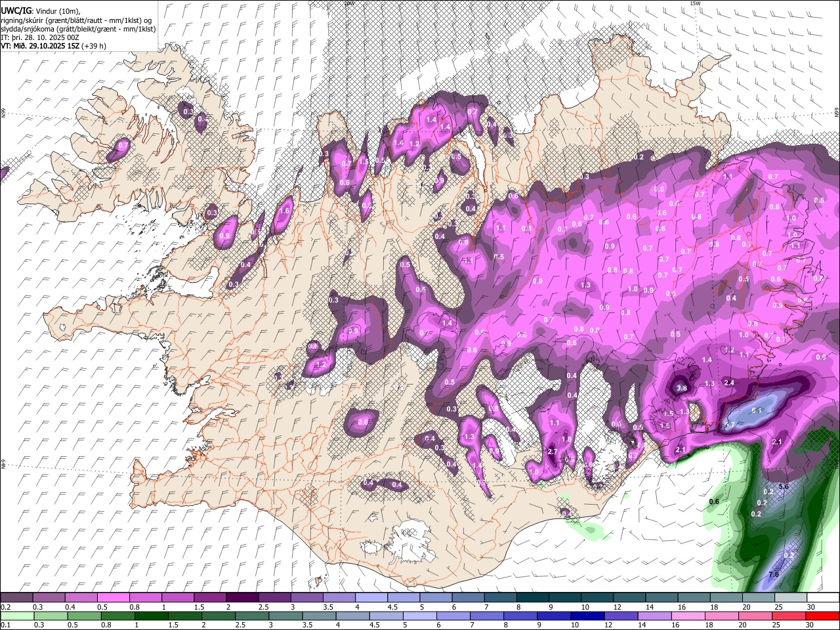
Task: Click the '0.2' label starting the top legend row
Action: [x=6, y=607]
